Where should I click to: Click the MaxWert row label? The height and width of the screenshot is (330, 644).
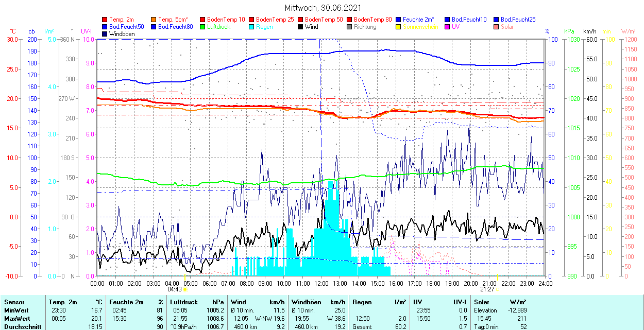pos(16,319)
